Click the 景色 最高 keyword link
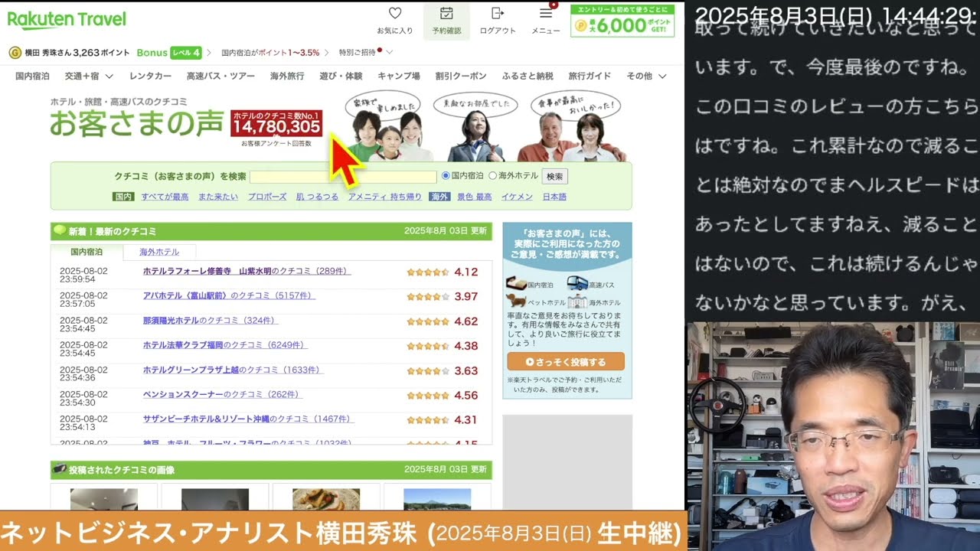Screen dimensions: 980x551 [475, 197]
